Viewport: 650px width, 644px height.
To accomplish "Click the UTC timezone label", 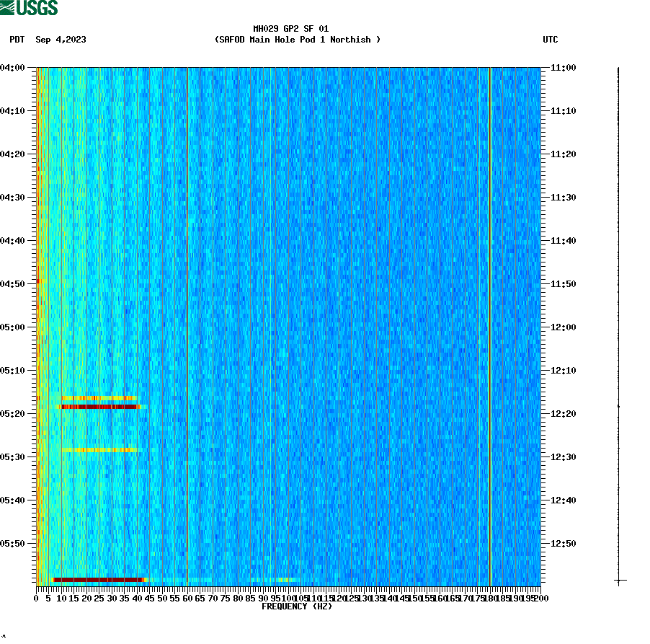I will [551, 40].
